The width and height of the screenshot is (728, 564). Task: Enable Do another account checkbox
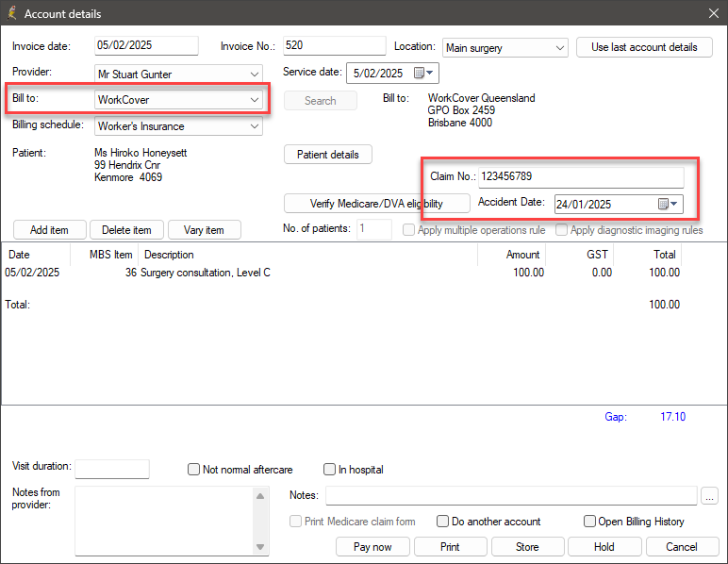442,522
